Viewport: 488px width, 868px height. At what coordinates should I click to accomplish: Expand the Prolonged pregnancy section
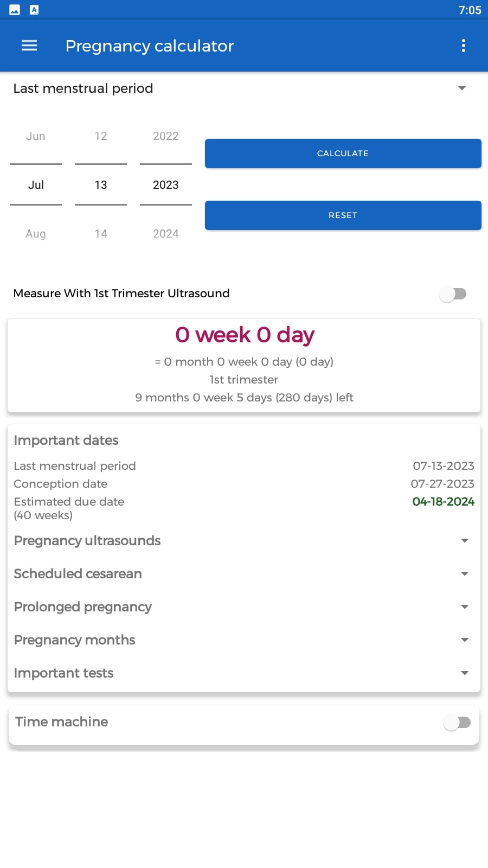[244, 607]
